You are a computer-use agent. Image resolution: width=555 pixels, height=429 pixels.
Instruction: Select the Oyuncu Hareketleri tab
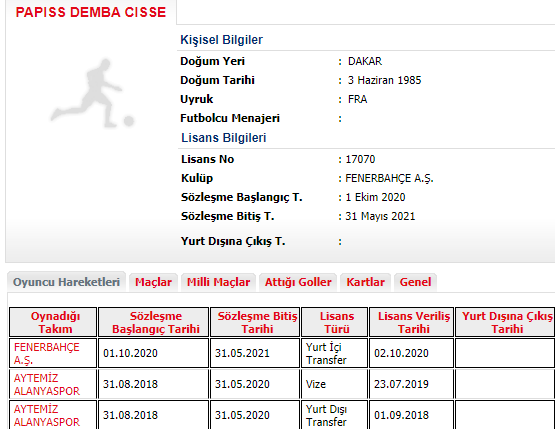(x=66, y=282)
